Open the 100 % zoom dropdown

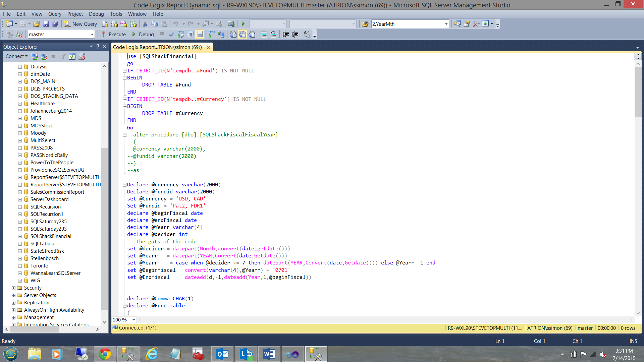[134, 320]
